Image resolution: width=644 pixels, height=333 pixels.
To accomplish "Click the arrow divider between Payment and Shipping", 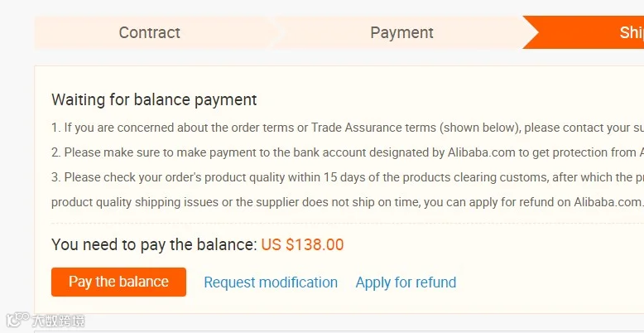I will click(x=531, y=32).
